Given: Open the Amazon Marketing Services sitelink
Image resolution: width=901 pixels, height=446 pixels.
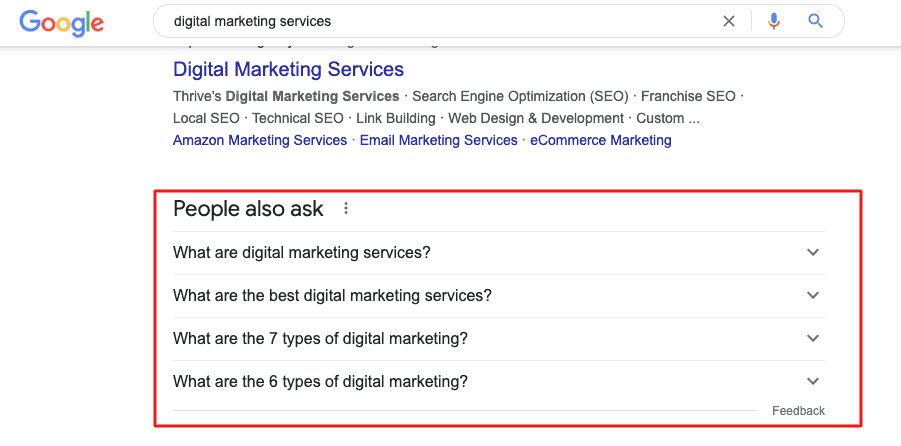Looking at the screenshot, I should (x=260, y=140).
